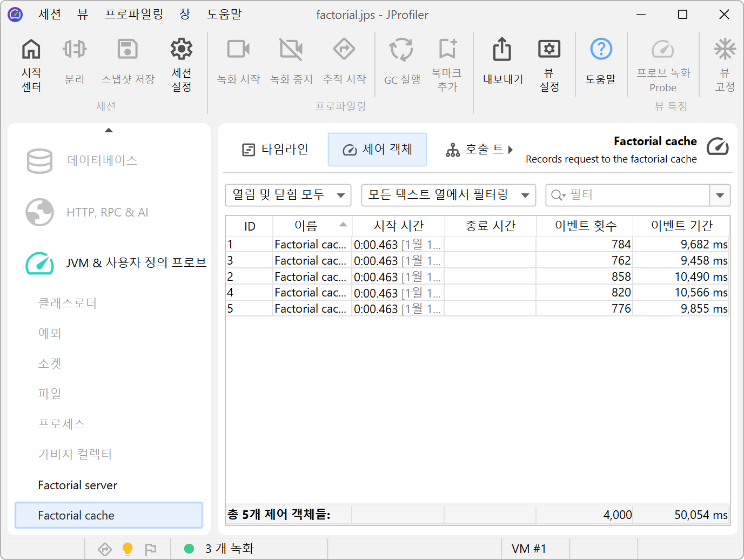Click the flag icon in status bar
744x560 pixels.
tap(151, 549)
